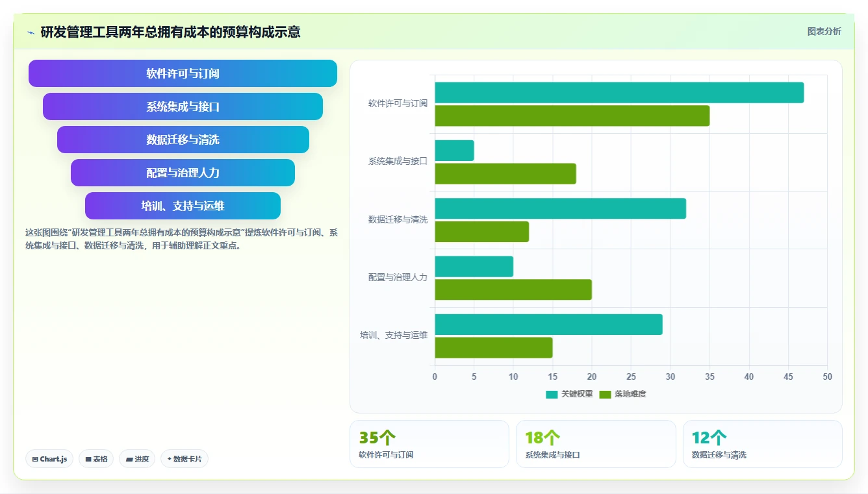
Task: Open the 35个 软件许可与订阅 data card
Action: point(429,444)
